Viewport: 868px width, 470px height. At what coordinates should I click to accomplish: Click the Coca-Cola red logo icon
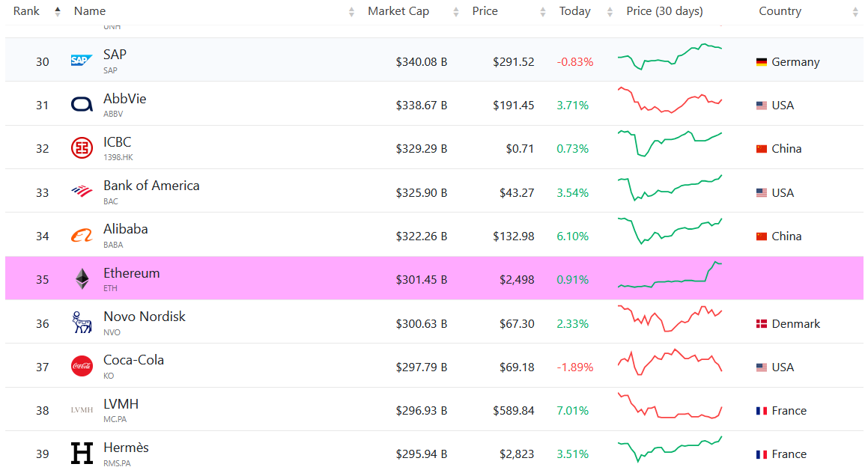(x=82, y=366)
